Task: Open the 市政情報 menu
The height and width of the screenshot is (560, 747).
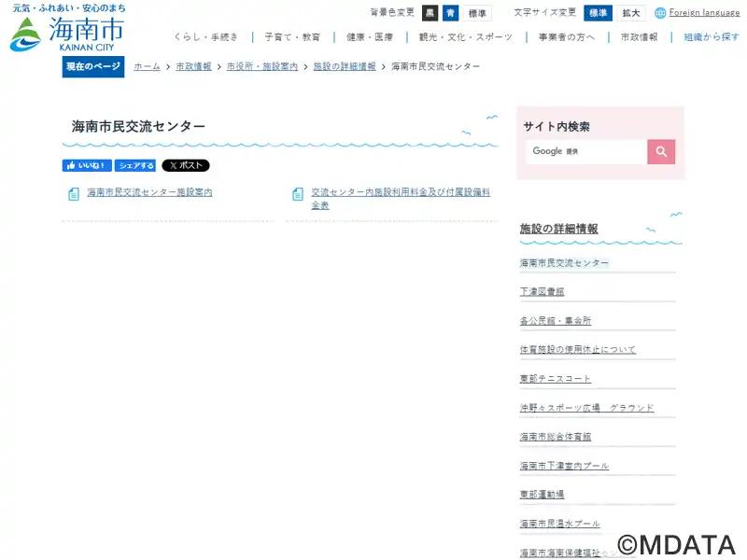Action: (x=639, y=36)
